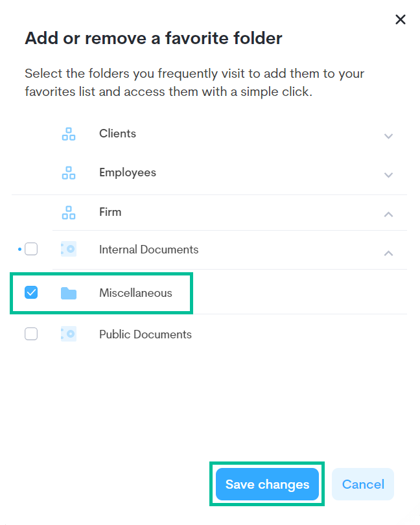Viewport: 420px width, 525px height.
Task: Click the Employees hierarchy icon
Action: click(x=69, y=173)
